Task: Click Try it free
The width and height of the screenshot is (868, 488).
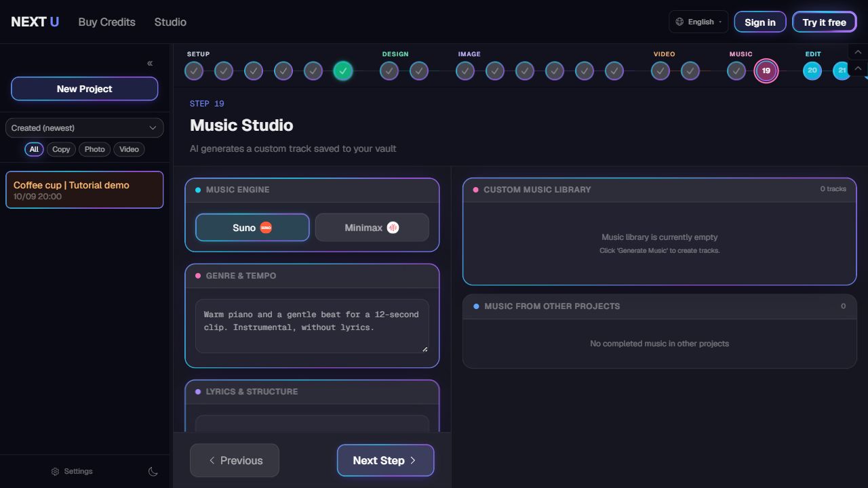Action: pos(825,22)
